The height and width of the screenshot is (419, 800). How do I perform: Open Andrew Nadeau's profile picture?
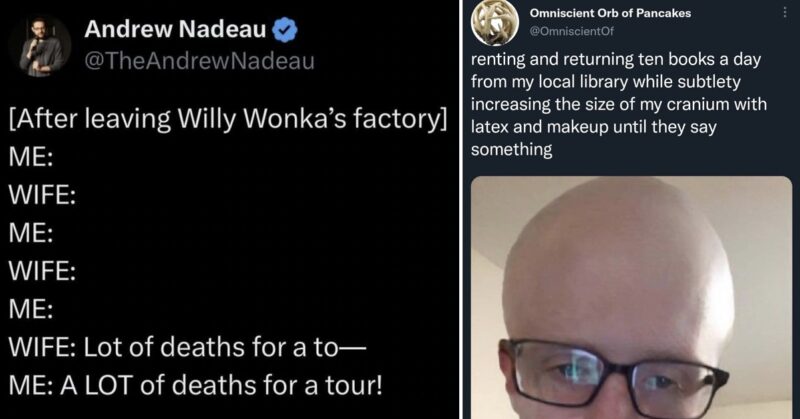click(x=40, y=45)
